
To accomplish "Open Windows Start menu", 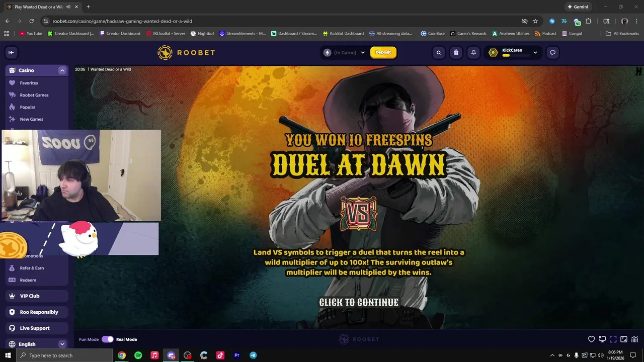I will 8,355.
